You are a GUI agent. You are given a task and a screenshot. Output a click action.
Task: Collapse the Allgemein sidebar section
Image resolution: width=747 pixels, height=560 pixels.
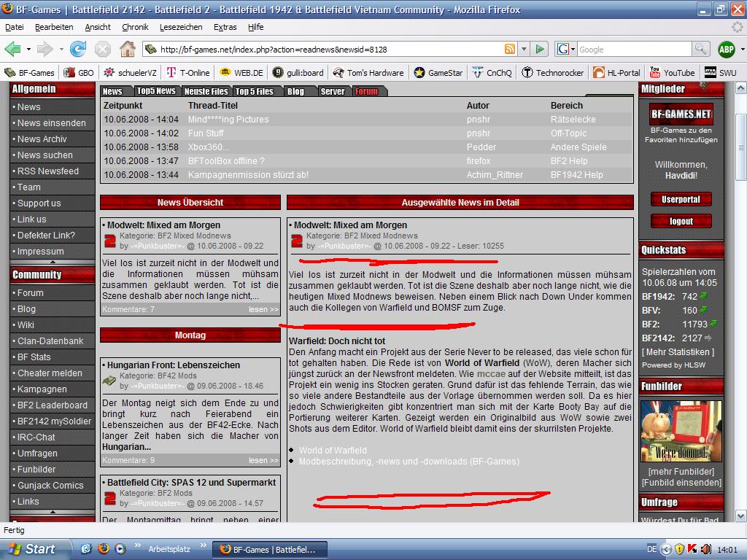coord(53,262)
